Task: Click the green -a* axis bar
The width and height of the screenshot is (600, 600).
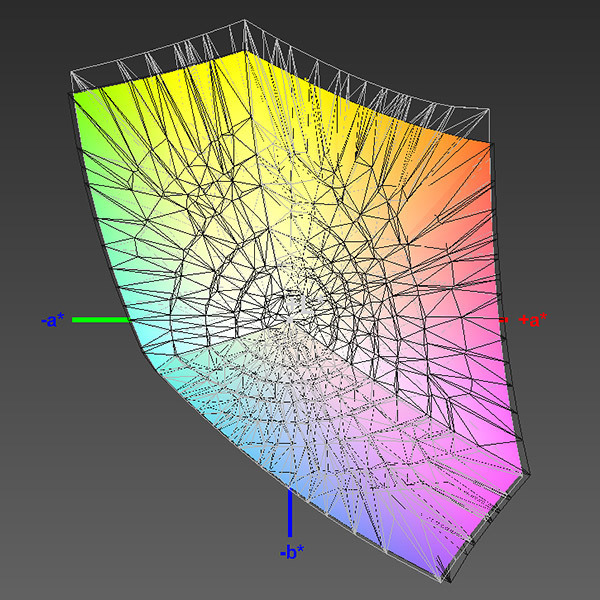Action: pyautogui.click(x=101, y=320)
